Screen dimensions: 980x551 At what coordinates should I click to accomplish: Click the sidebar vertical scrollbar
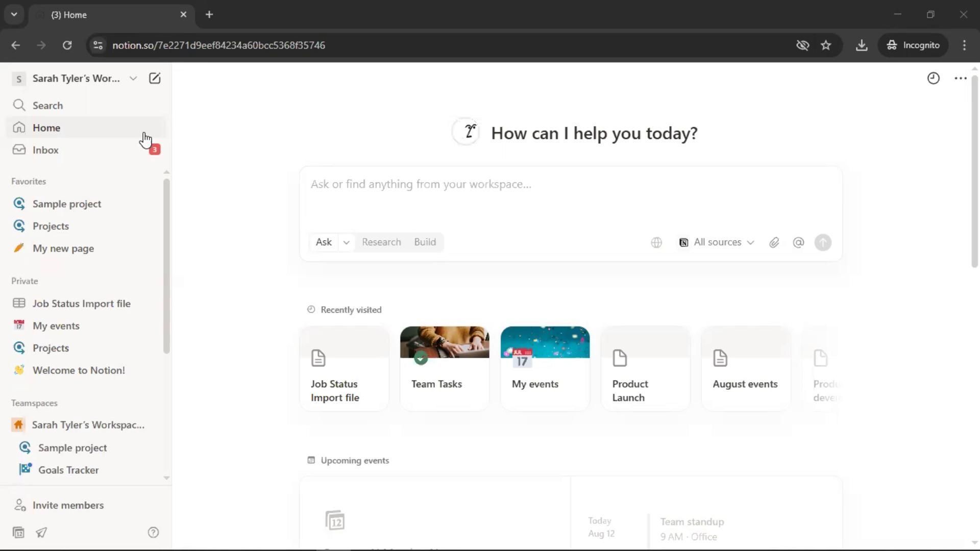(x=166, y=265)
